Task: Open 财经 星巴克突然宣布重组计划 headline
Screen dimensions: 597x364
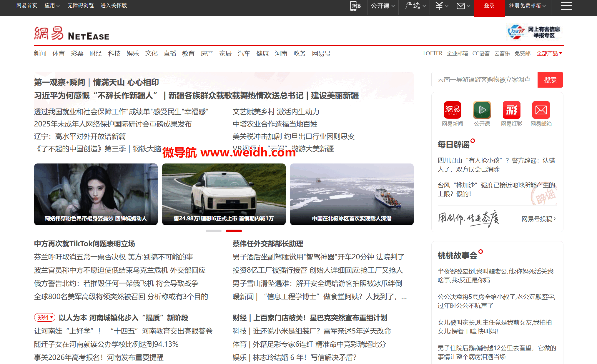Action: tap(310, 318)
